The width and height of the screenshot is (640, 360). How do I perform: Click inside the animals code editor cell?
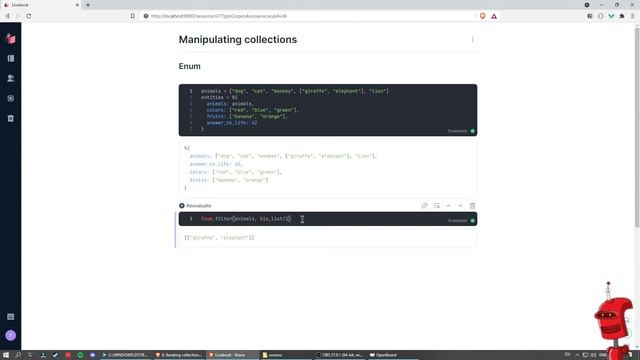click(328, 110)
